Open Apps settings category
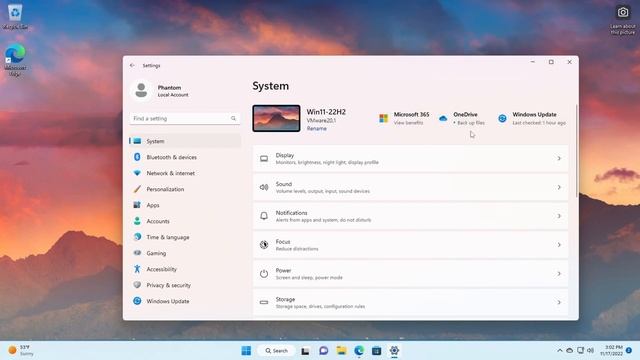Image resolution: width=640 pixels, height=360 pixels. click(x=185, y=205)
